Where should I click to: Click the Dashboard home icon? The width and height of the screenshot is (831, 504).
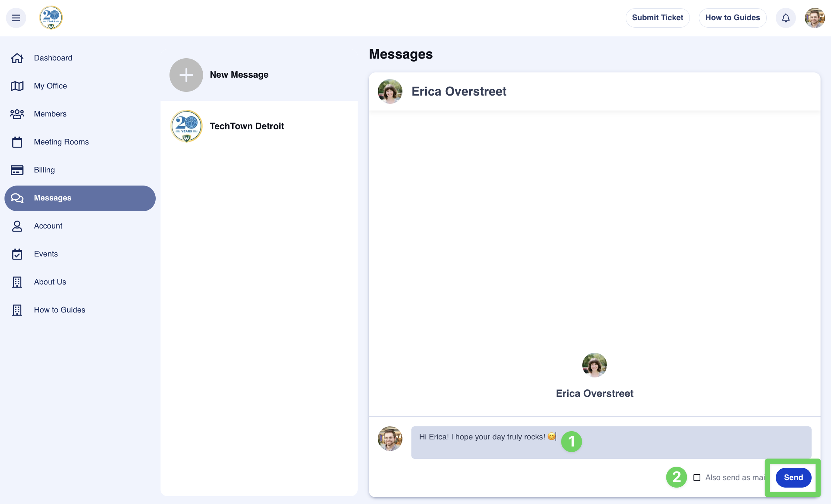click(x=17, y=58)
